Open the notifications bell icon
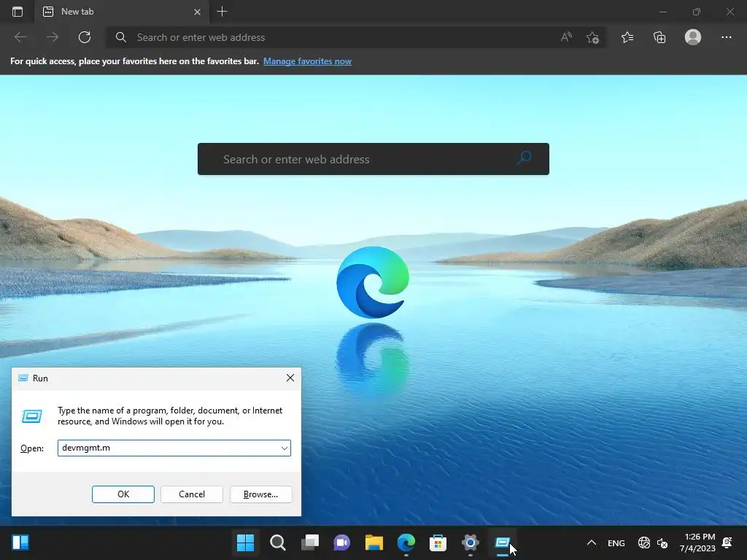Image resolution: width=747 pixels, height=560 pixels. (727, 542)
